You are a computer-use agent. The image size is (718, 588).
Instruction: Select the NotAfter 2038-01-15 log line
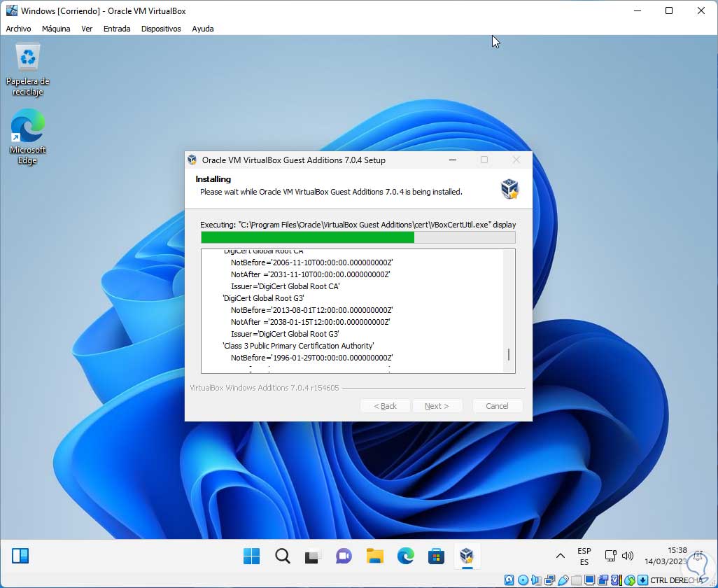click(310, 322)
